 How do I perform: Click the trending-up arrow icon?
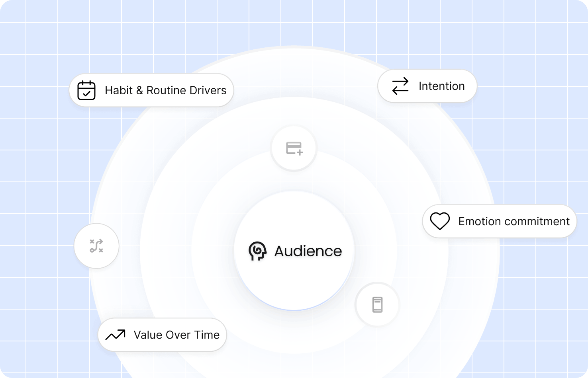tap(115, 335)
